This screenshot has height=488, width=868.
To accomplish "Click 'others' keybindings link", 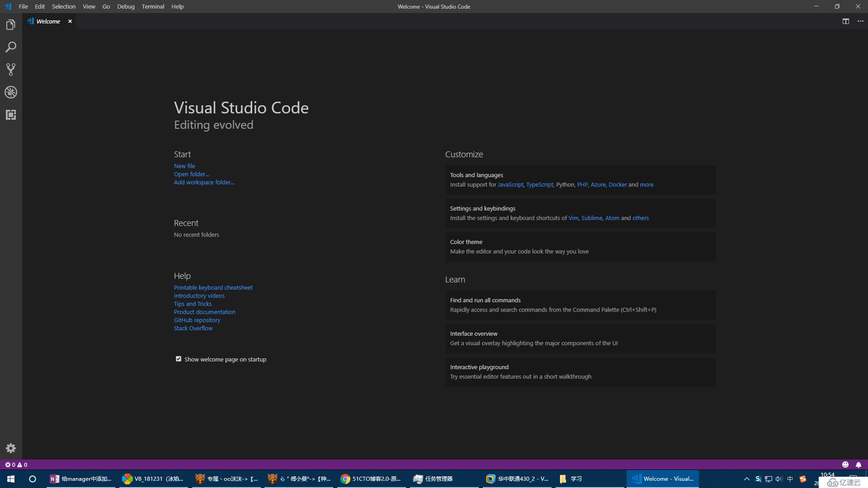I will [x=641, y=218].
